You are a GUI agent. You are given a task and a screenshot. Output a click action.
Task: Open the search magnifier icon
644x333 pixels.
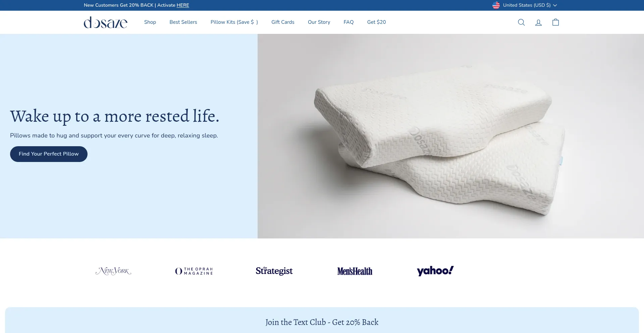[521, 22]
